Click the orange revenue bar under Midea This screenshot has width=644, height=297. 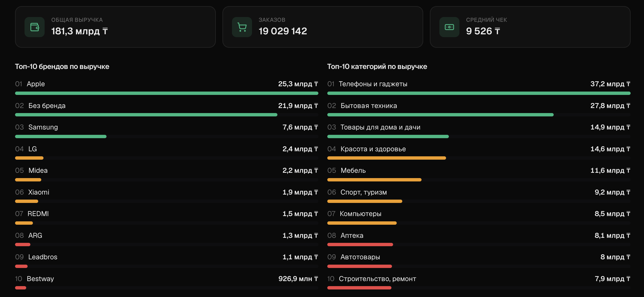(28, 180)
